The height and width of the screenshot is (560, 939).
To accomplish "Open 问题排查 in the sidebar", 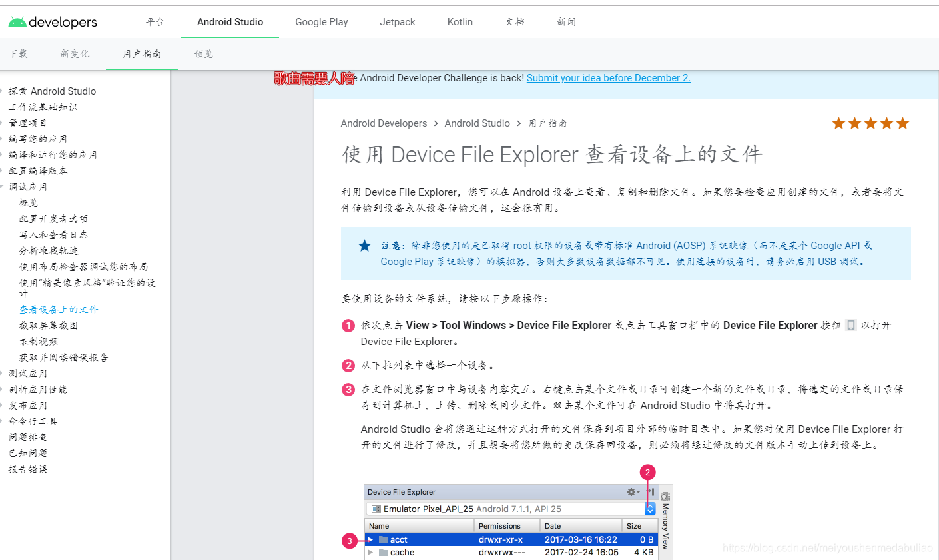I will pyautogui.click(x=27, y=437).
